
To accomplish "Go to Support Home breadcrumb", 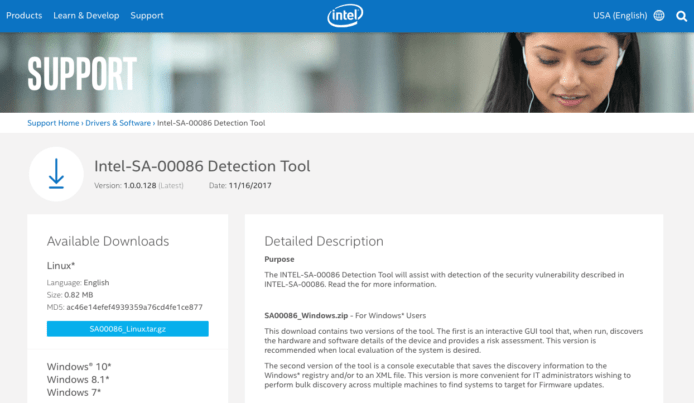I will [x=53, y=123].
